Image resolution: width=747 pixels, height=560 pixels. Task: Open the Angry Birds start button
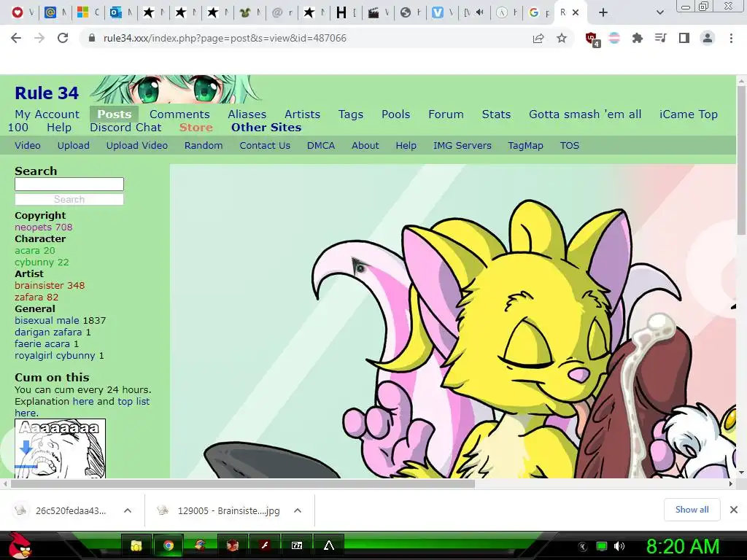coord(20,545)
